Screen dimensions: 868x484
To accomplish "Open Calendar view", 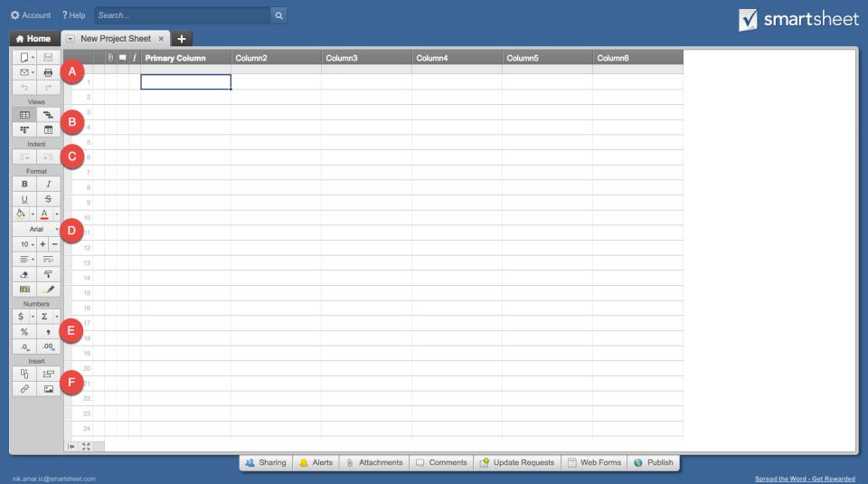I will click(48, 130).
